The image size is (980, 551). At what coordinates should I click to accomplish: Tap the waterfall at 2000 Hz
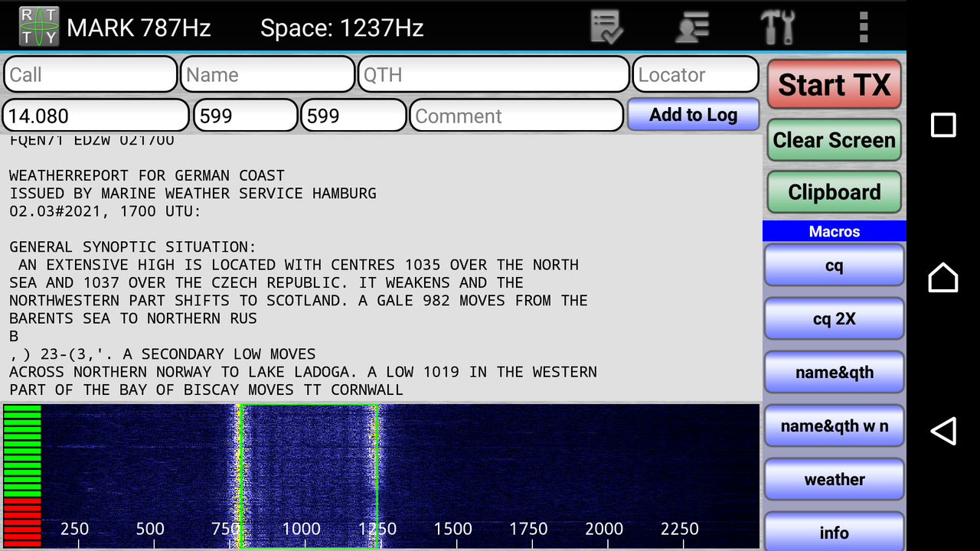(x=604, y=529)
